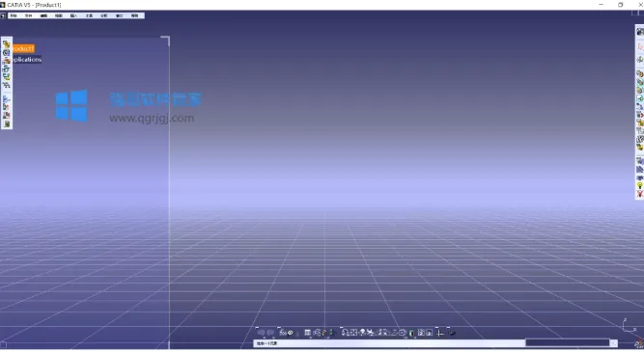The image size is (644, 352).
Task: Open the 帮助 (Help) menu
Action: (134, 15)
